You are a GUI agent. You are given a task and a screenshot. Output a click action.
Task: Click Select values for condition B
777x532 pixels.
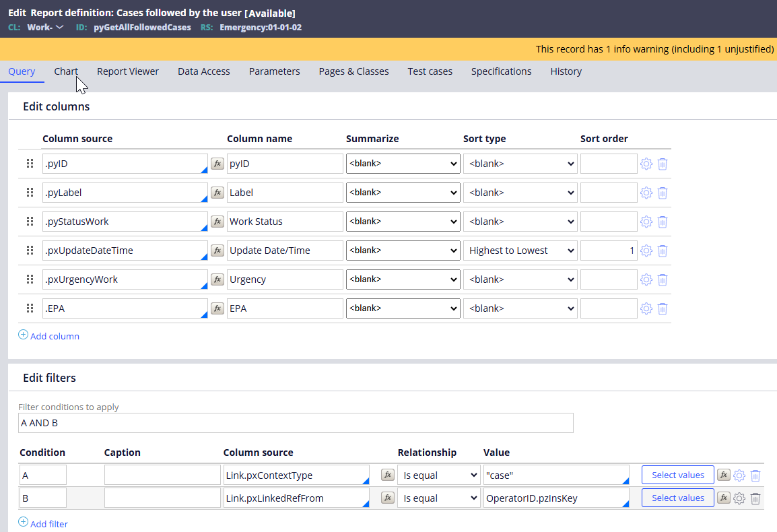point(677,498)
